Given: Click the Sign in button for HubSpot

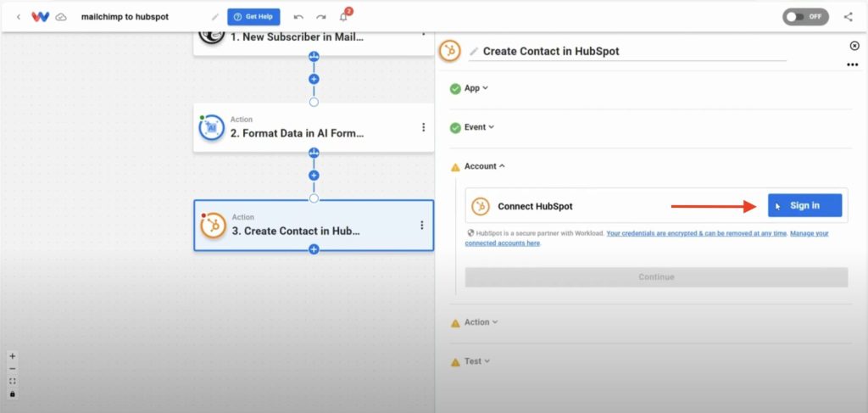Looking at the screenshot, I should [805, 205].
